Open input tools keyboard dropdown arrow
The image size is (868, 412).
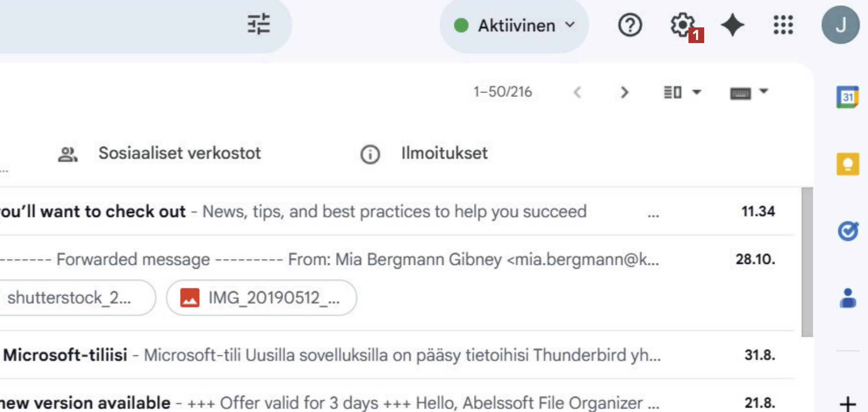pos(763,91)
